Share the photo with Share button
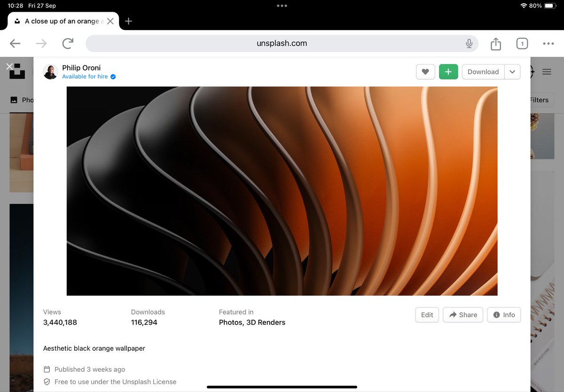564x392 pixels. click(463, 315)
